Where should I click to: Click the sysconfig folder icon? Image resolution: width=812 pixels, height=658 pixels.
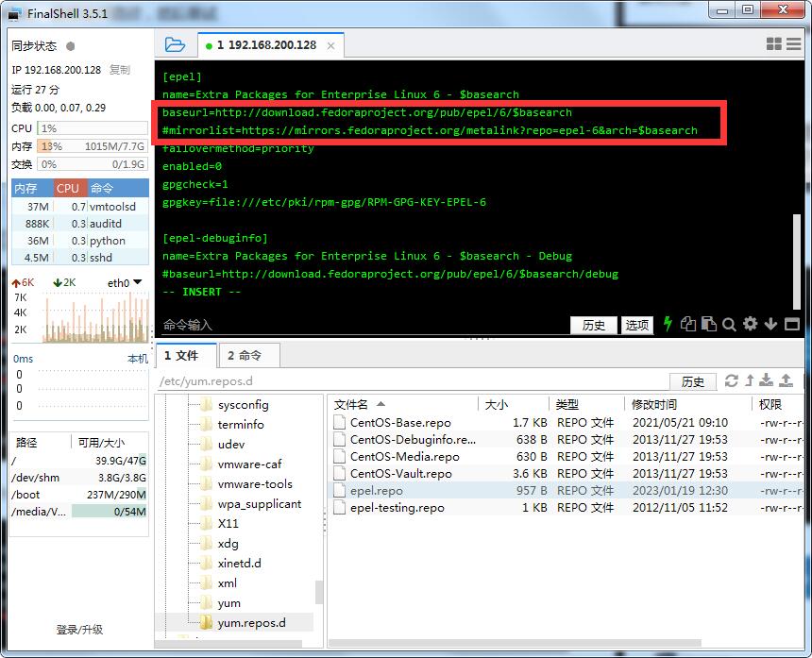pyautogui.click(x=206, y=404)
